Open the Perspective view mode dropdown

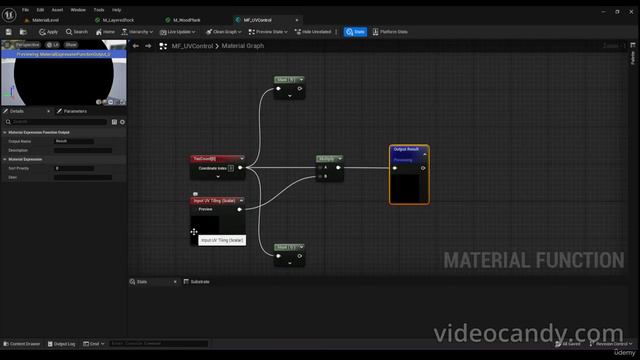pyautogui.click(x=27, y=44)
